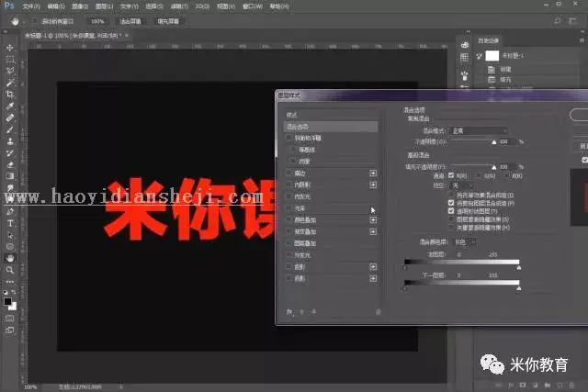Toggle the R channel checkbox
The height and width of the screenshot is (392, 588).
pyautogui.click(x=451, y=175)
